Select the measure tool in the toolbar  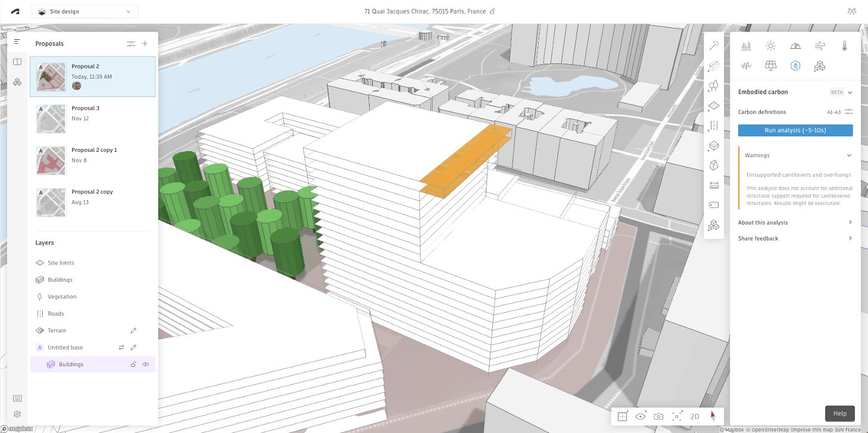point(713,185)
